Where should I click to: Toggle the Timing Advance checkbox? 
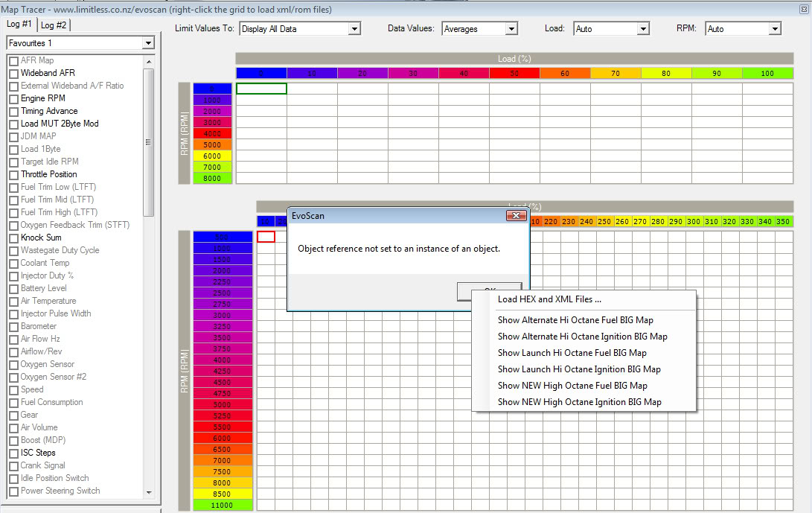point(14,112)
